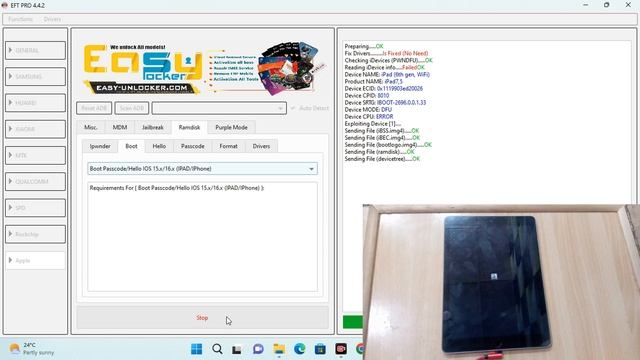Viewport: 640px width, 360px height.
Task: Switch to the Misc. tab
Action: click(91, 127)
